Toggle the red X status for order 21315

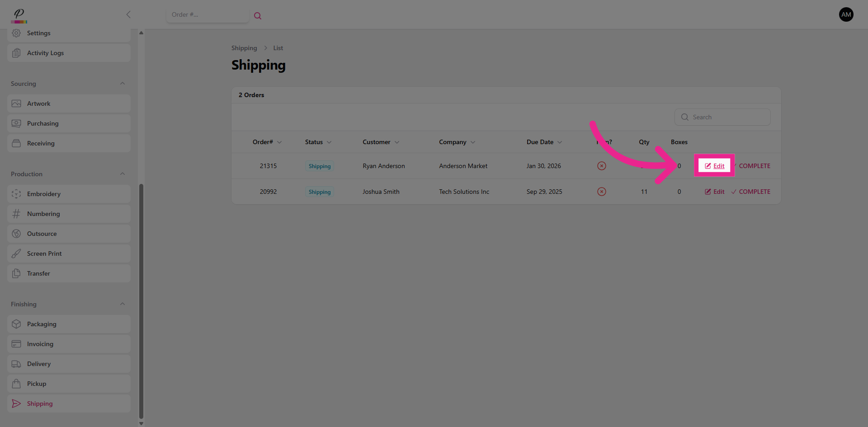point(601,166)
